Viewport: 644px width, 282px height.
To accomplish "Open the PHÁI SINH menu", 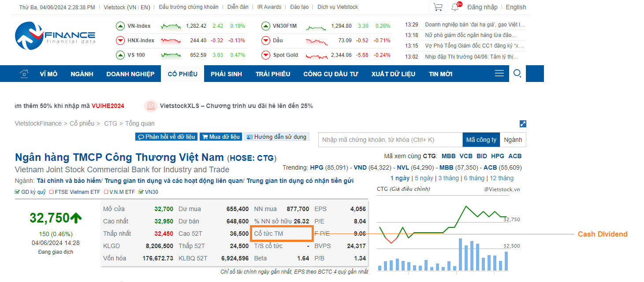I will point(227,74).
